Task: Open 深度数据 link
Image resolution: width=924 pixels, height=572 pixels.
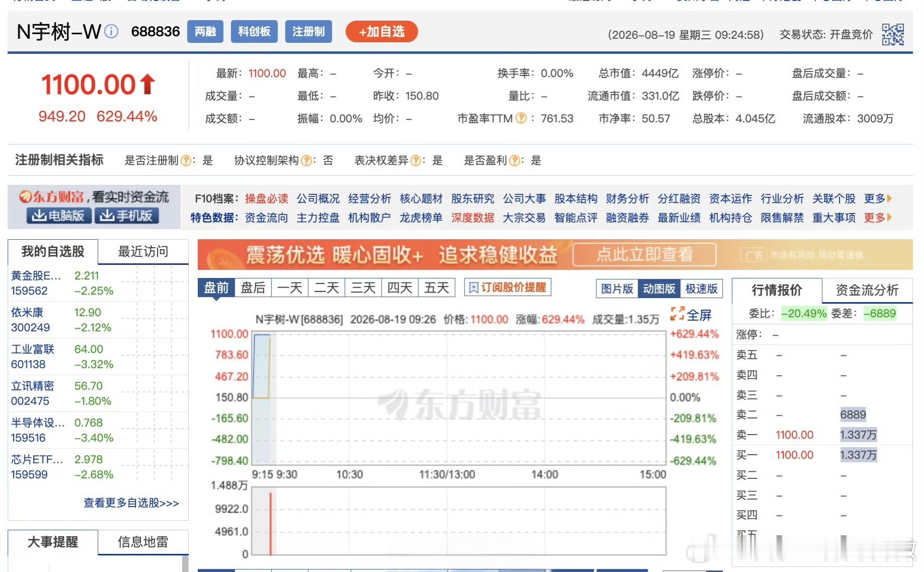Action: click(473, 218)
